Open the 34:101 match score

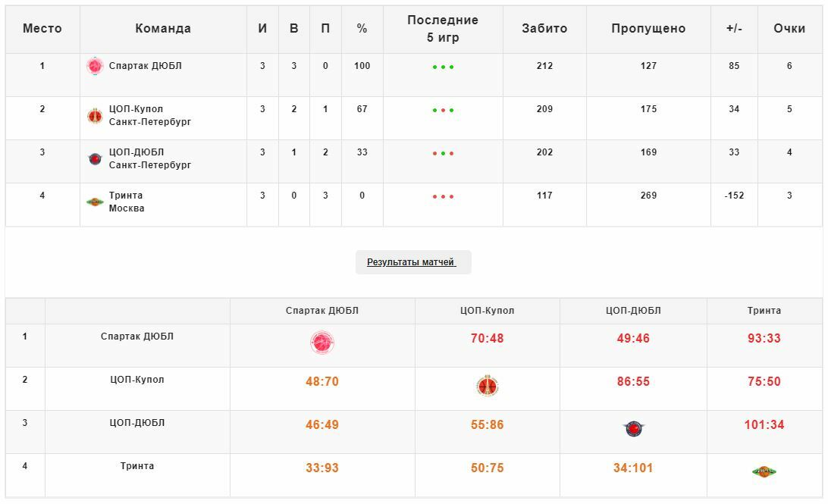tap(633, 468)
